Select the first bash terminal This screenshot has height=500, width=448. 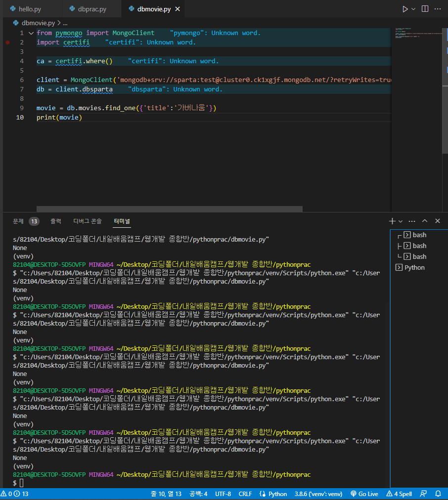click(419, 235)
